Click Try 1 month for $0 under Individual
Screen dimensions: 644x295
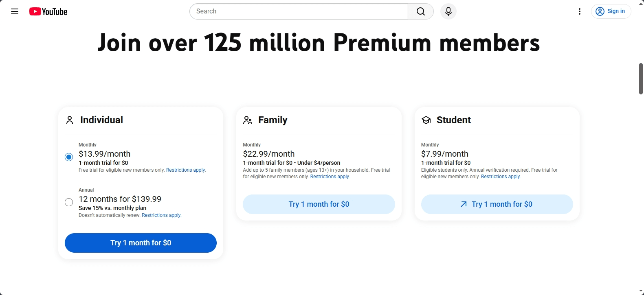point(140,243)
